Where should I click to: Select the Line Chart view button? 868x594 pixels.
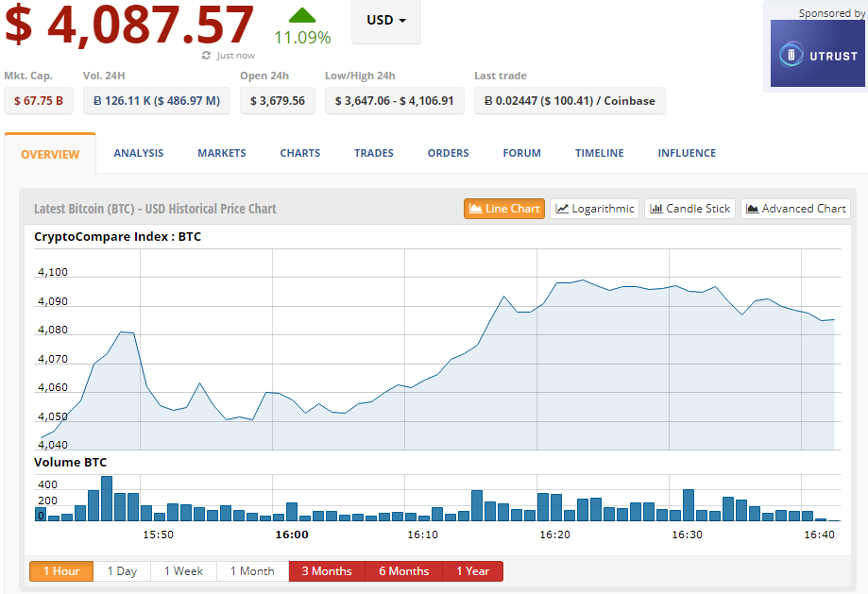point(504,209)
